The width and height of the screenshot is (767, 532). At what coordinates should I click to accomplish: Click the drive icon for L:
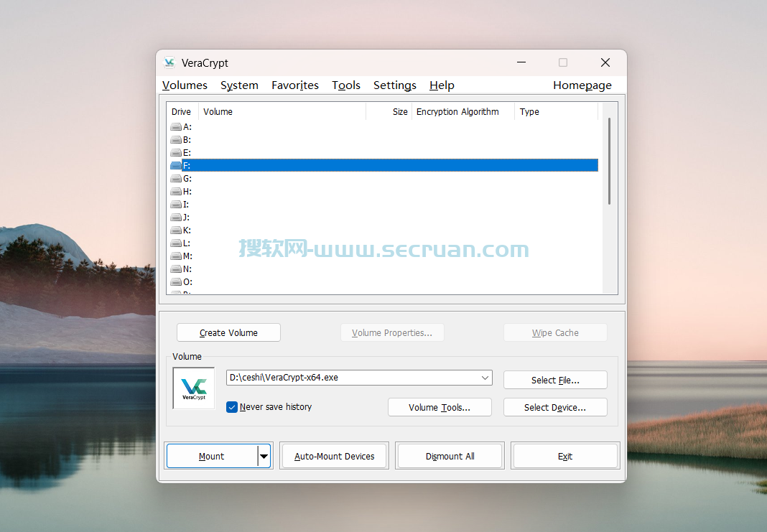click(176, 243)
